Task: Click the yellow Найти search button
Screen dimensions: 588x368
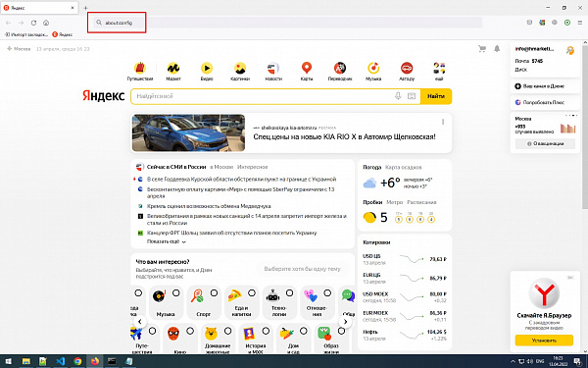Action: (436, 96)
